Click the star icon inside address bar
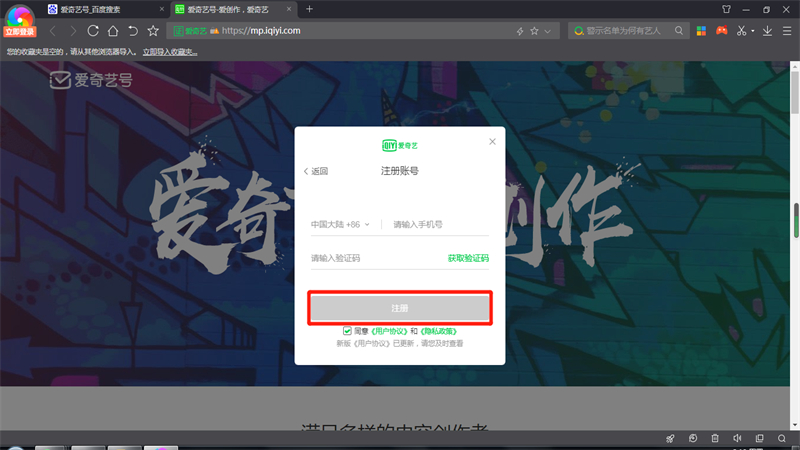The image size is (800, 450). pyautogui.click(x=534, y=31)
